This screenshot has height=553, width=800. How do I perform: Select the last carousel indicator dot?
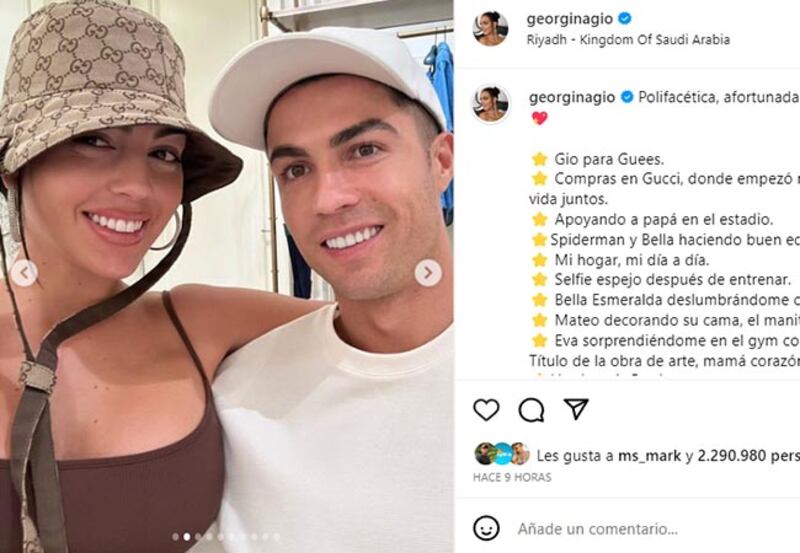pyautogui.click(x=276, y=537)
